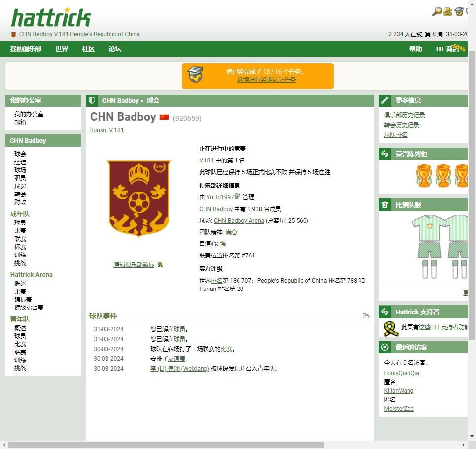The width and height of the screenshot is (476, 449).
Task: Click 友谊赛 link in team events
Action: coord(177,359)
